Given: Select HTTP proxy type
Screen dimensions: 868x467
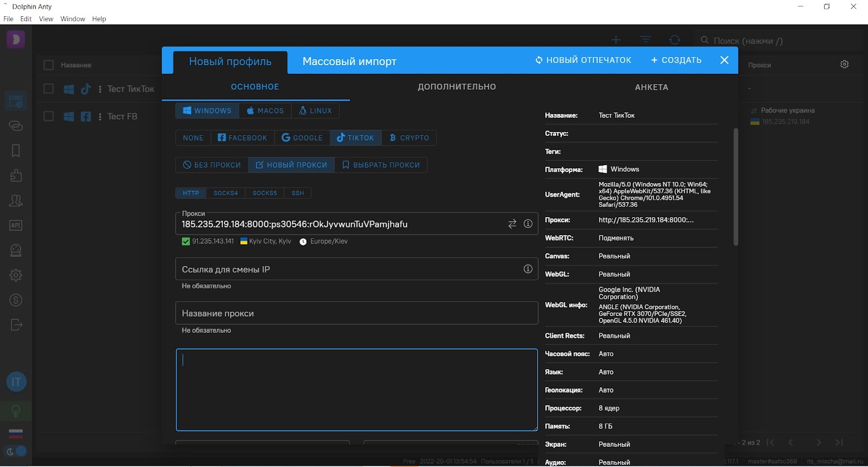Looking at the screenshot, I should pos(191,193).
